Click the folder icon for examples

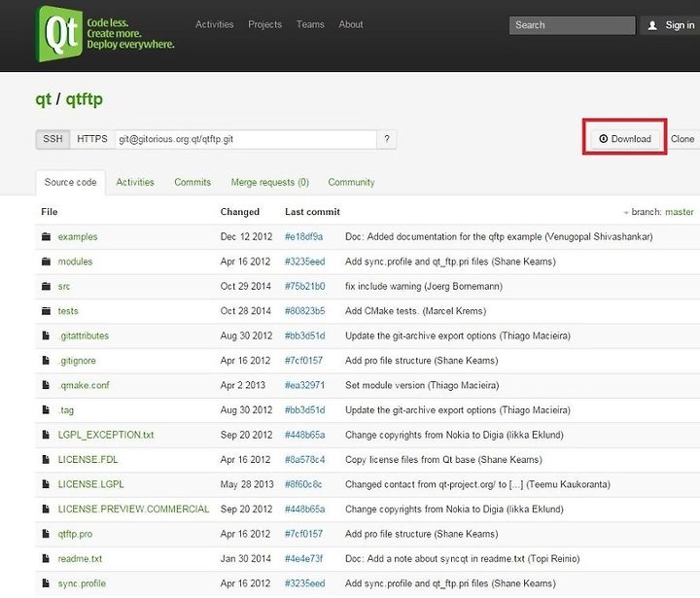tap(46, 236)
